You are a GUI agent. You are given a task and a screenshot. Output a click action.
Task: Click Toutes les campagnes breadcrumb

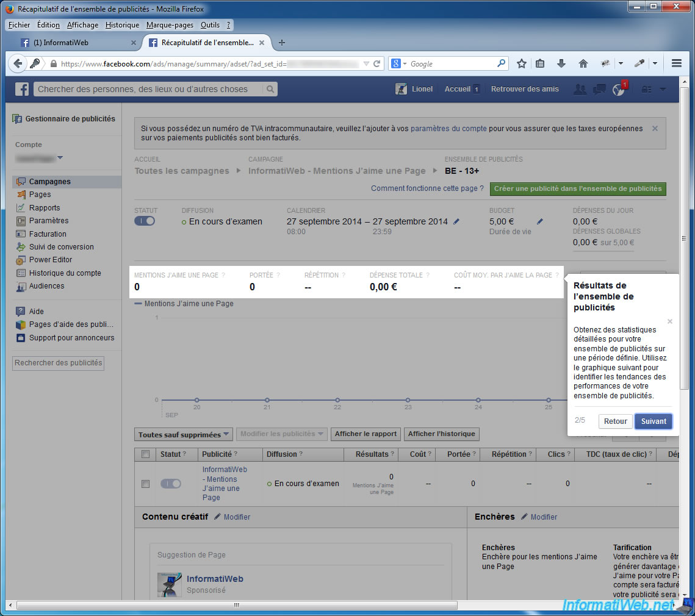(182, 171)
